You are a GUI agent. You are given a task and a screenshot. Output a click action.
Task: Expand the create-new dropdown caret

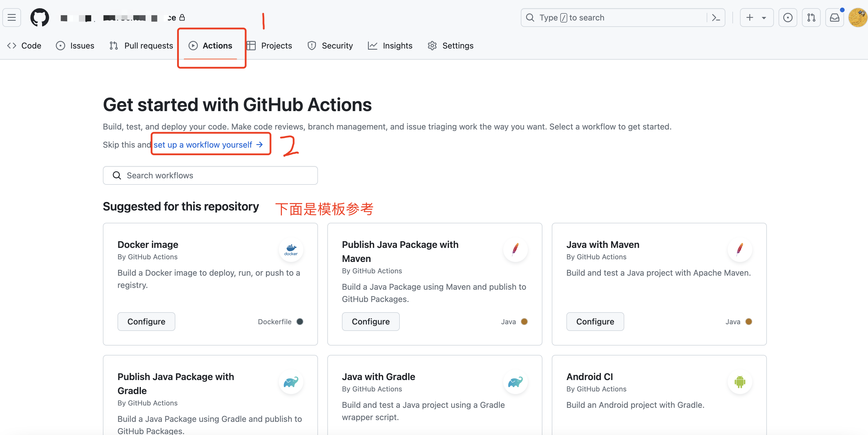point(764,18)
